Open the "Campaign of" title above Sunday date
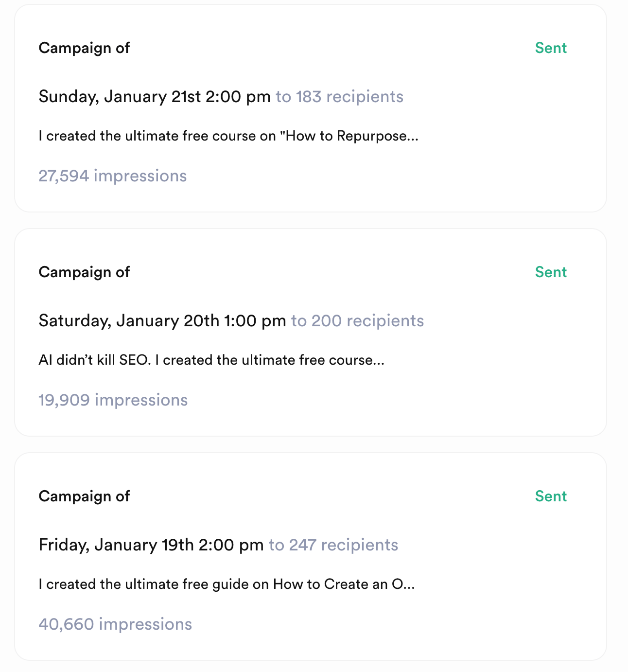628x672 pixels. (84, 48)
